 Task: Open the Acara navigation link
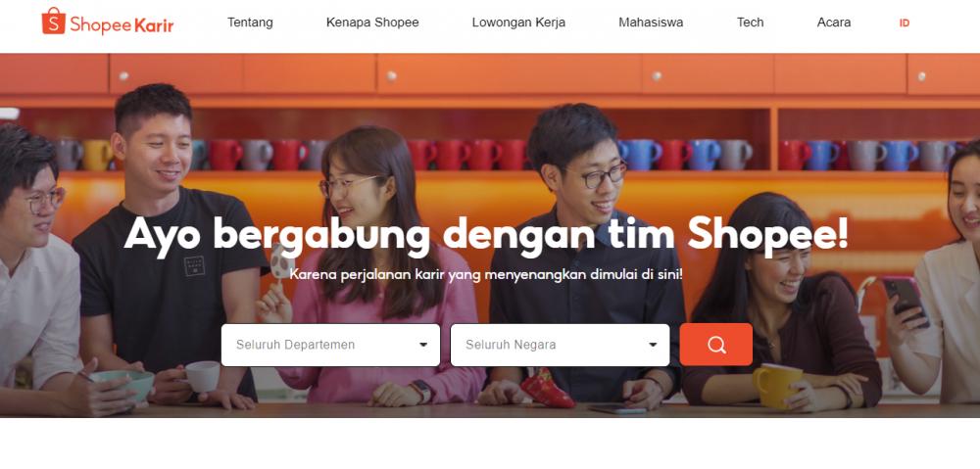click(834, 23)
